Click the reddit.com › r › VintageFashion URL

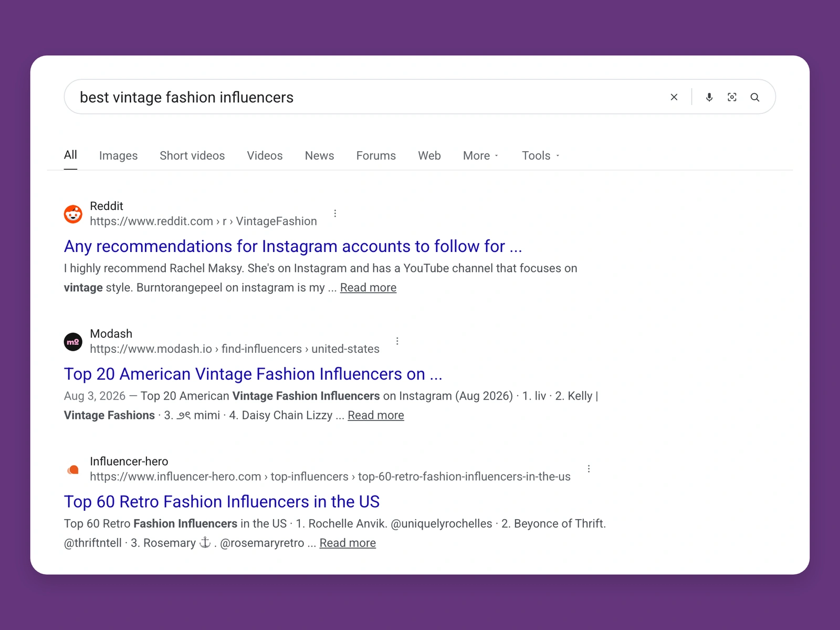203,221
